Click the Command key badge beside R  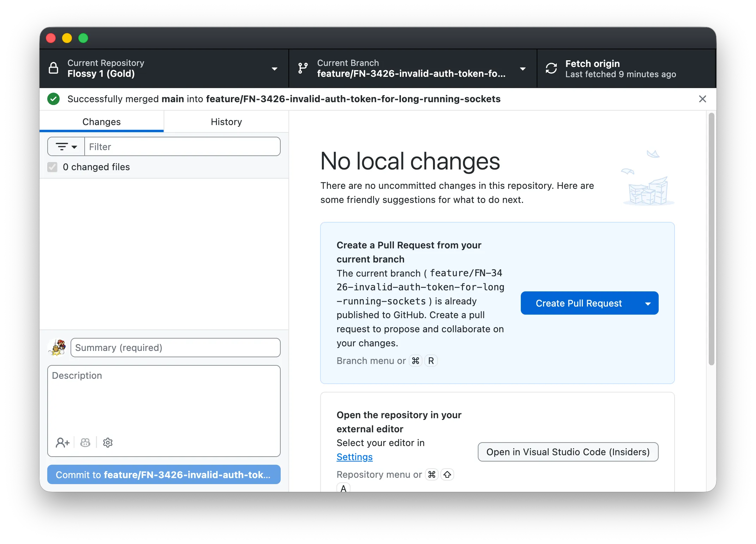[x=415, y=361]
